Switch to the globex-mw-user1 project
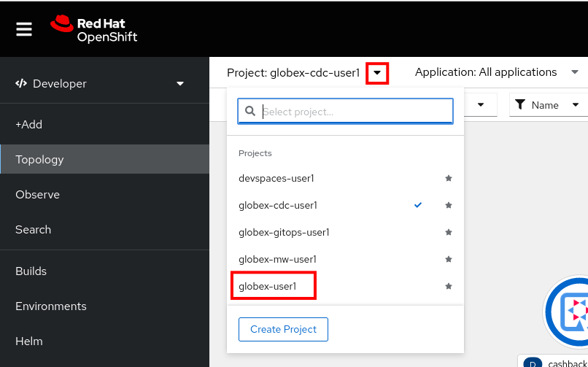This screenshot has width=588, height=367. 277,260
